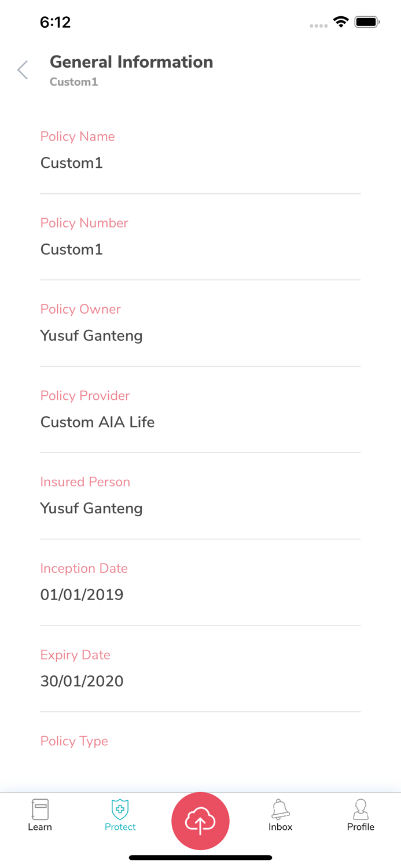Tap the battery status icon

coord(367,23)
